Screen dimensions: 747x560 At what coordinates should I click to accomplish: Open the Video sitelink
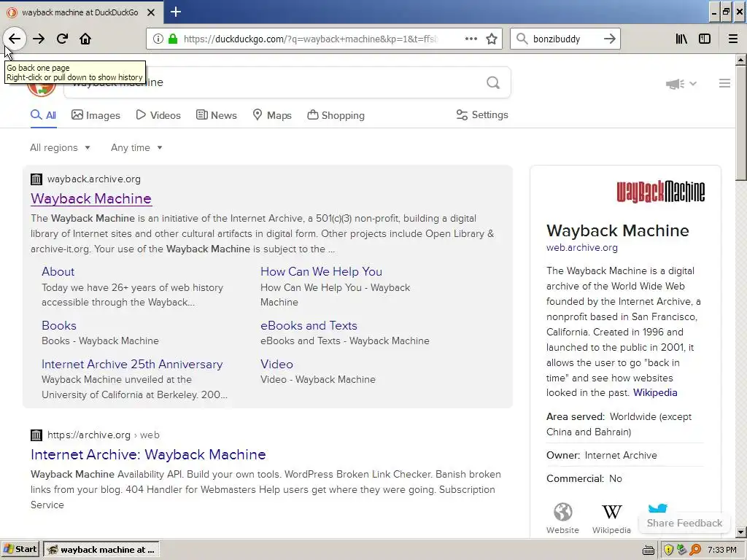276,365
